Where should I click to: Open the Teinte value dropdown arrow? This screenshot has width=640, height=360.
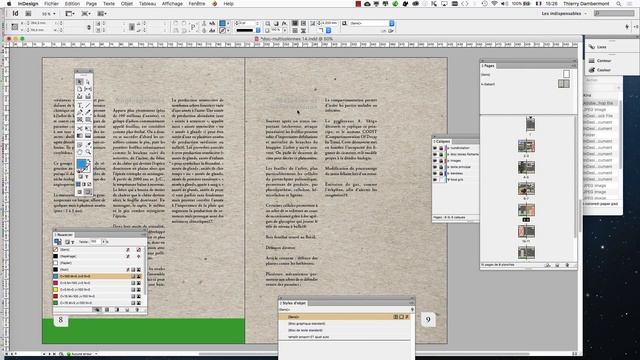pyautogui.click(x=103, y=242)
